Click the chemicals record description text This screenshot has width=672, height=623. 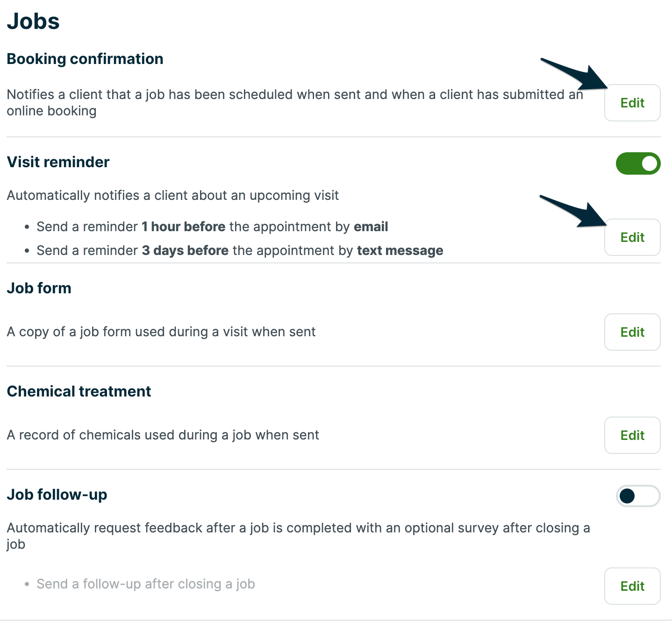(163, 435)
